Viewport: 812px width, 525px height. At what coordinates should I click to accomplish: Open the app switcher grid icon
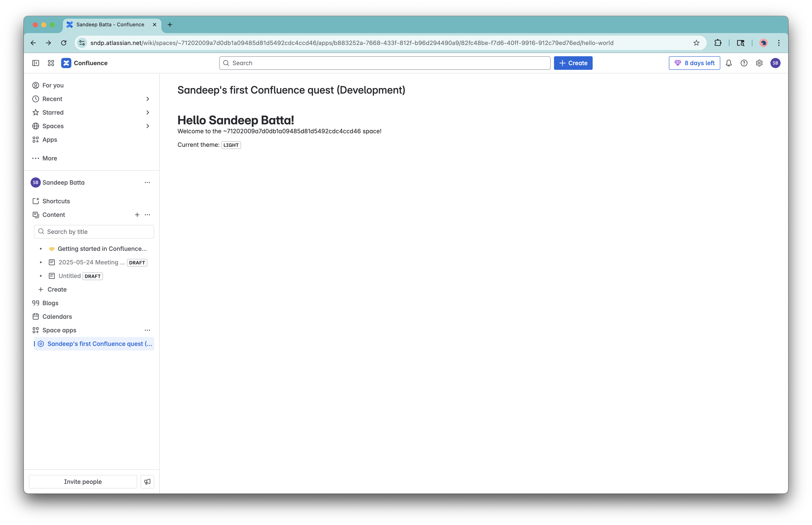click(x=51, y=63)
